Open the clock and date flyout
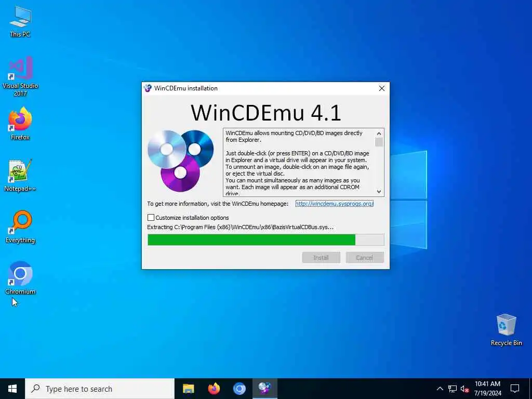 click(x=487, y=389)
